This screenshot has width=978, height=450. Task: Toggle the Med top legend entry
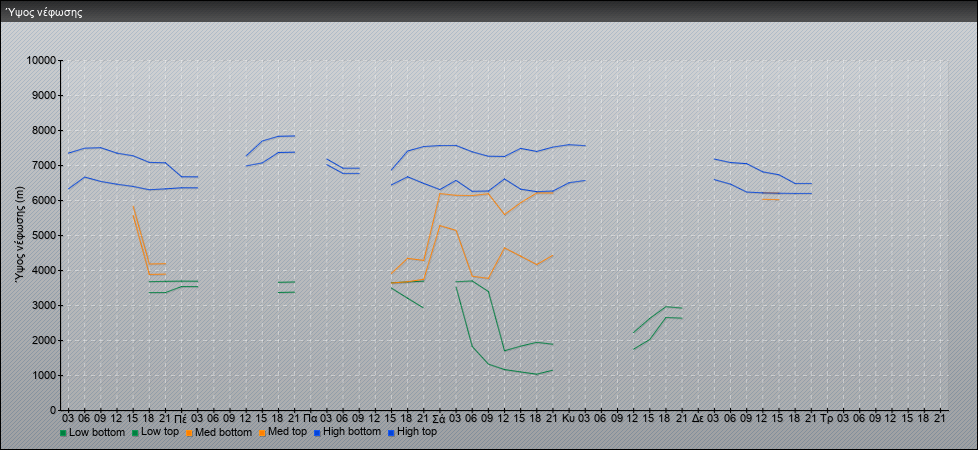pyautogui.click(x=281, y=432)
